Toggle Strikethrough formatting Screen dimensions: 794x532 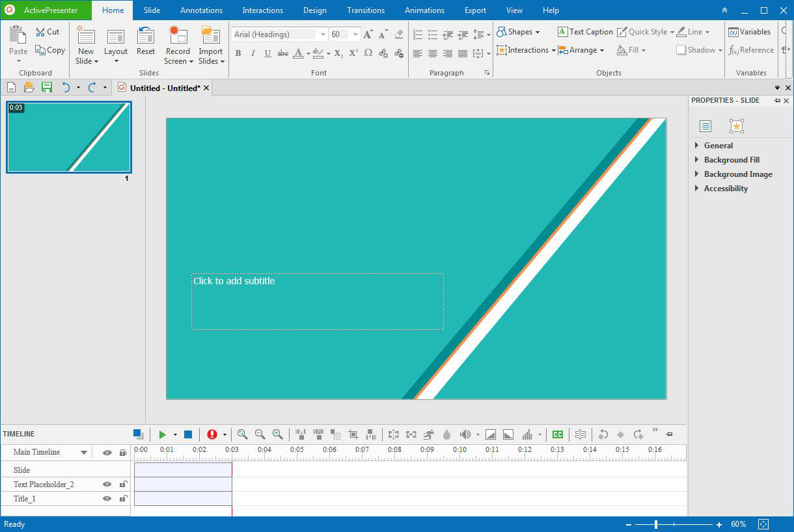pos(282,53)
